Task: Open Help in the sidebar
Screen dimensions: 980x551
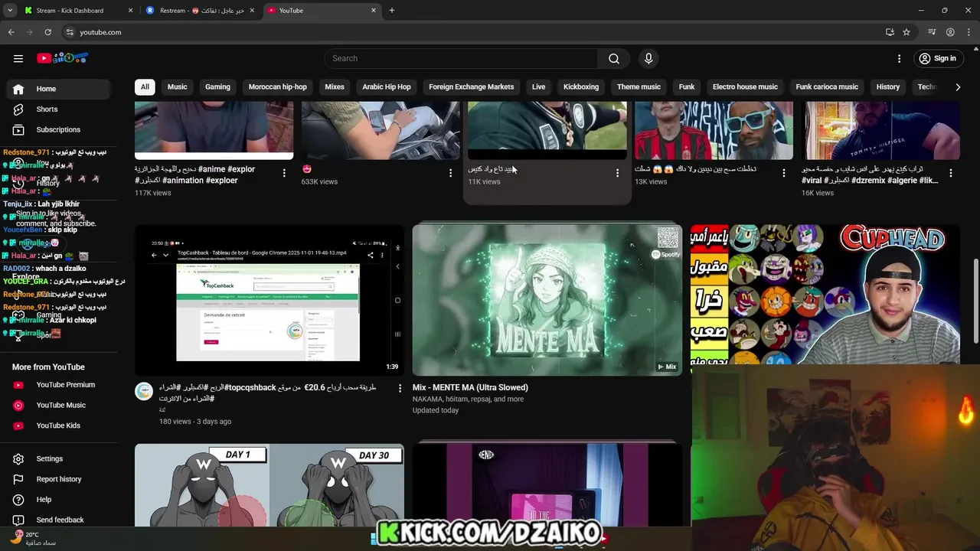Action: [58, 500]
